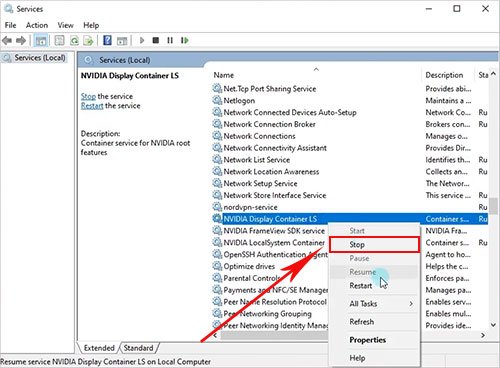Click 'Brokers con...' description cell
This screenshot has height=368, width=500.
tap(447, 124)
